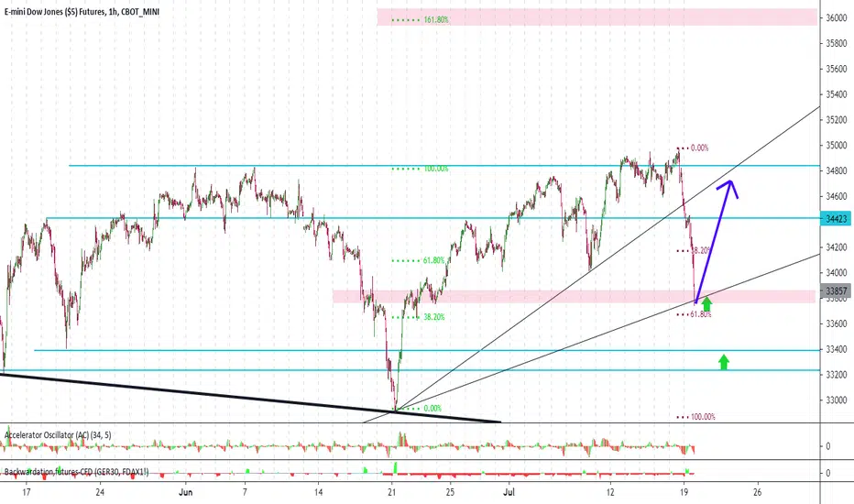The height and width of the screenshot is (504, 854).
Task: Select the Accelerator Oscillator (AC) indicator label
Action: 58,434
